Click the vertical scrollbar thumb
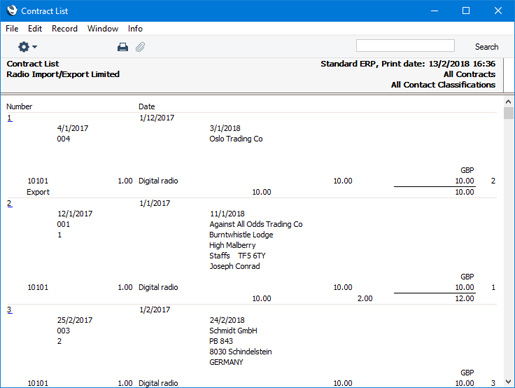 point(508,113)
